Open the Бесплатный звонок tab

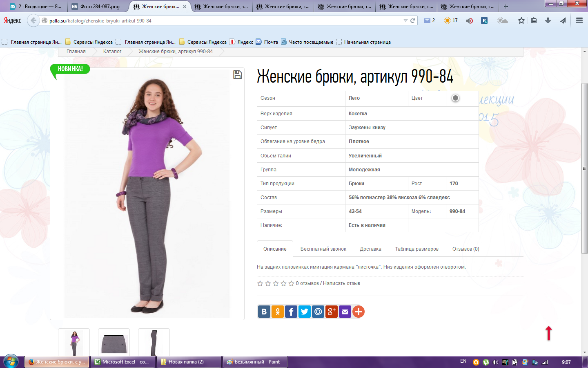point(323,249)
